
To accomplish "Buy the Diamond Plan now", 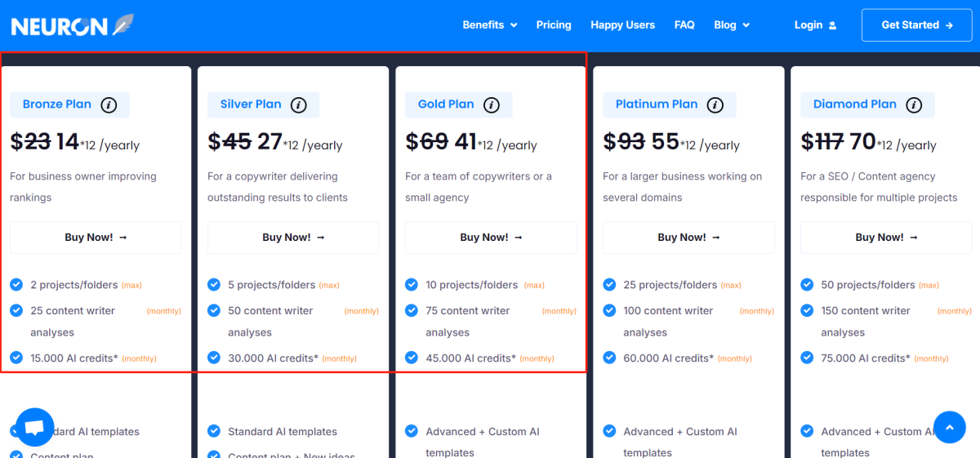I will pos(886,238).
